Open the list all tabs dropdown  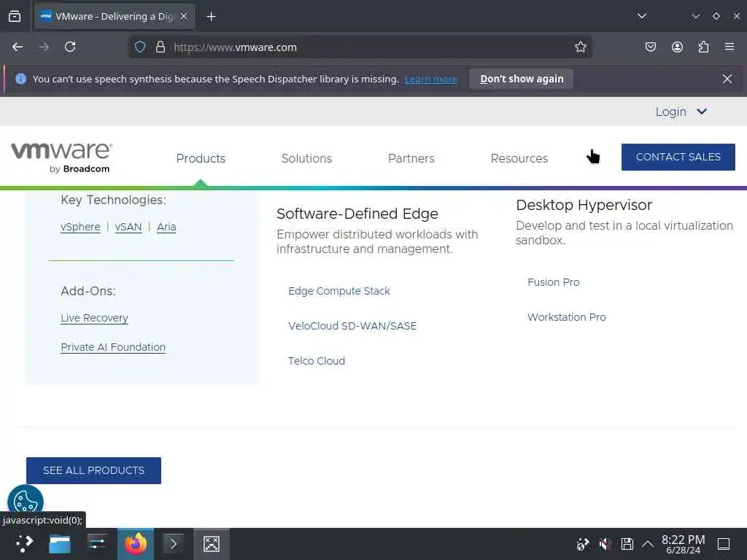tap(642, 16)
